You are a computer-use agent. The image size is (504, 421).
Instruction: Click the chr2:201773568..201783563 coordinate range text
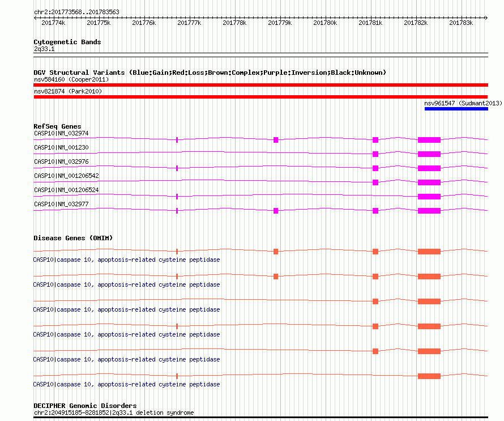point(76,12)
